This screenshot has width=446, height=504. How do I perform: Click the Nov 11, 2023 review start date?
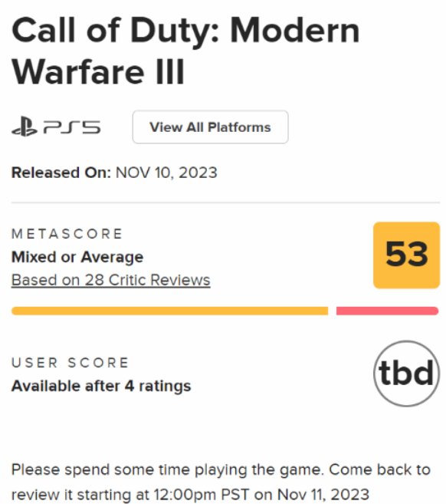[x=323, y=495]
